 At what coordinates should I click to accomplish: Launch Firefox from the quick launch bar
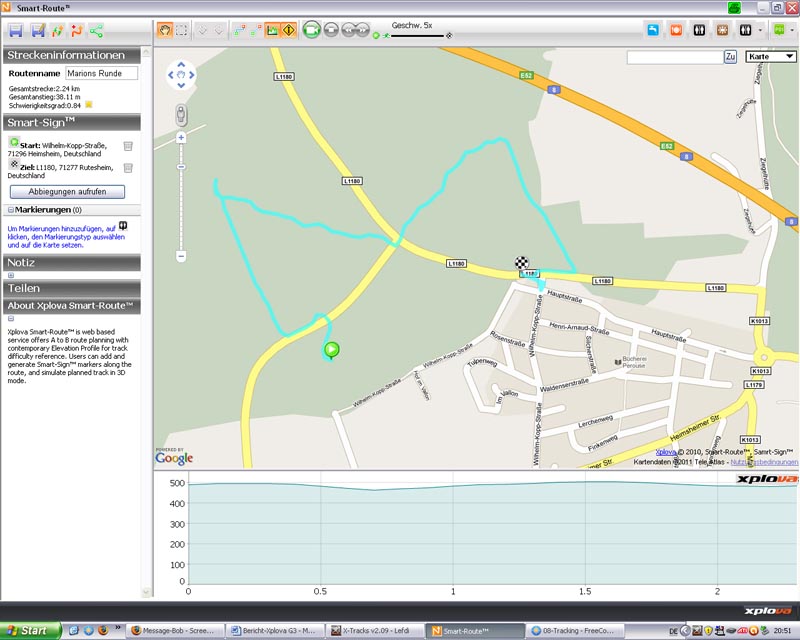tap(103, 630)
